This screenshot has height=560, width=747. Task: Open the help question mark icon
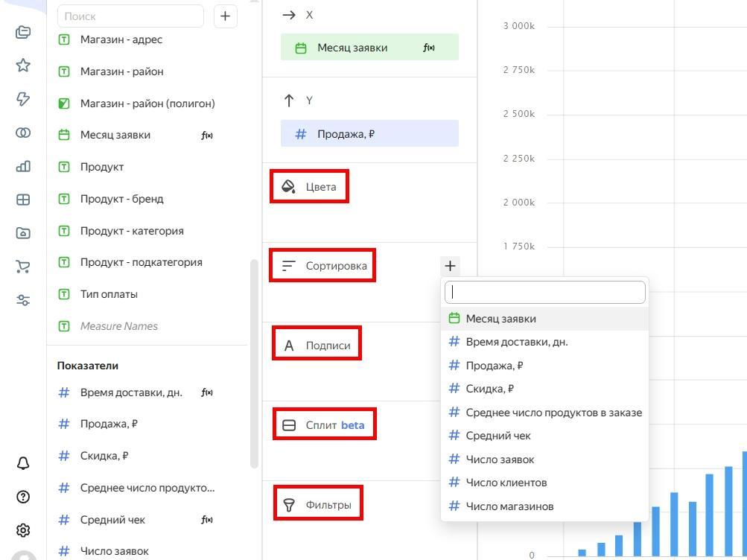(23, 497)
